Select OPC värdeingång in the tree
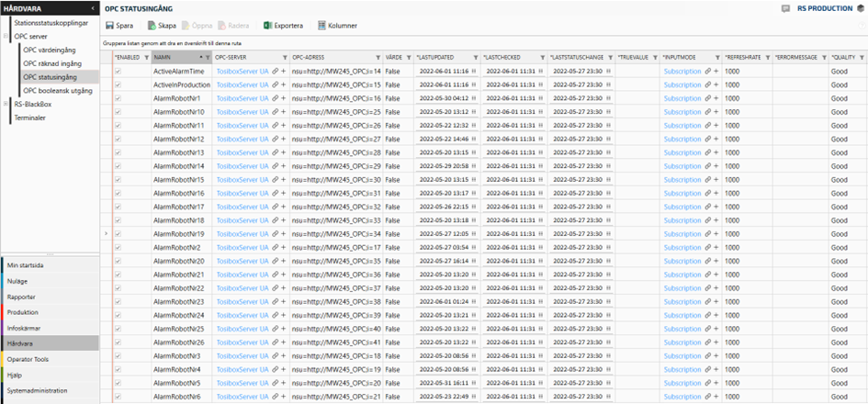Viewport: 868px width, 404px height. pyautogui.click(x=50, y=50)
